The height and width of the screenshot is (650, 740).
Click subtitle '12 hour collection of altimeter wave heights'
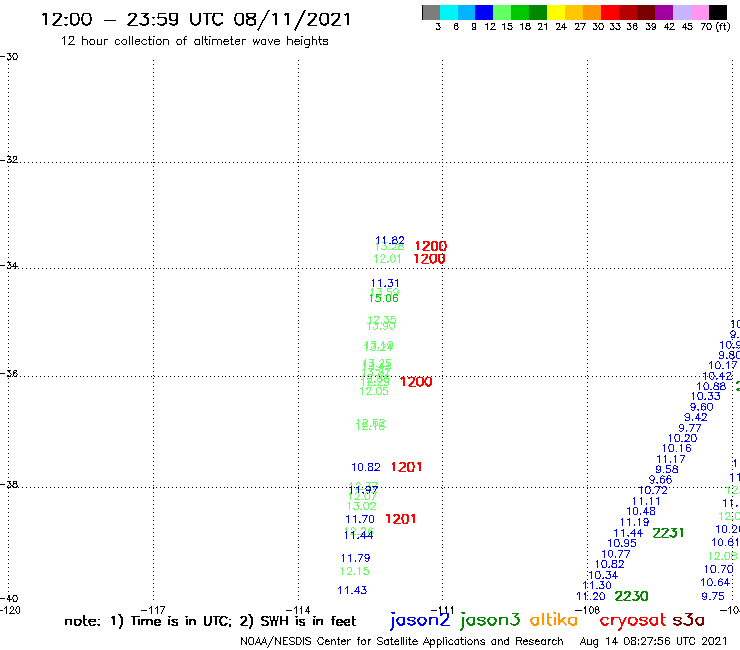pyautogui.click(x=194, y=41)
